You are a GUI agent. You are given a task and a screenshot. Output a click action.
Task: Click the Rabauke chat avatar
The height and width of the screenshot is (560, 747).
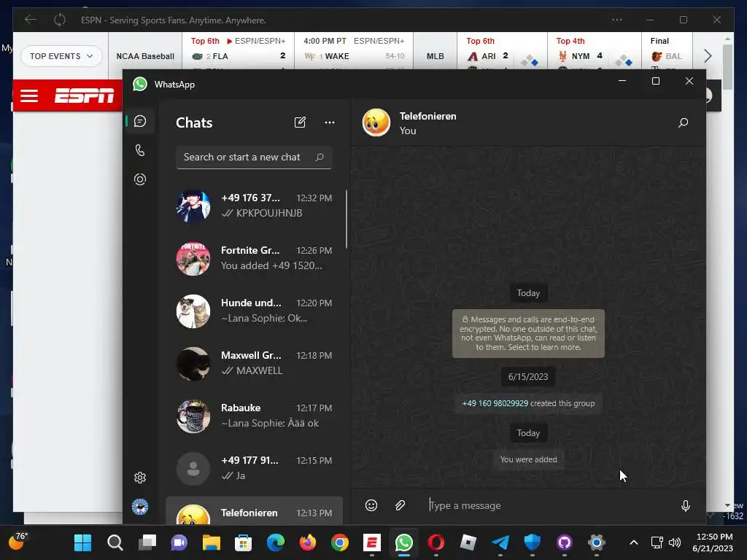pos(193,416)
